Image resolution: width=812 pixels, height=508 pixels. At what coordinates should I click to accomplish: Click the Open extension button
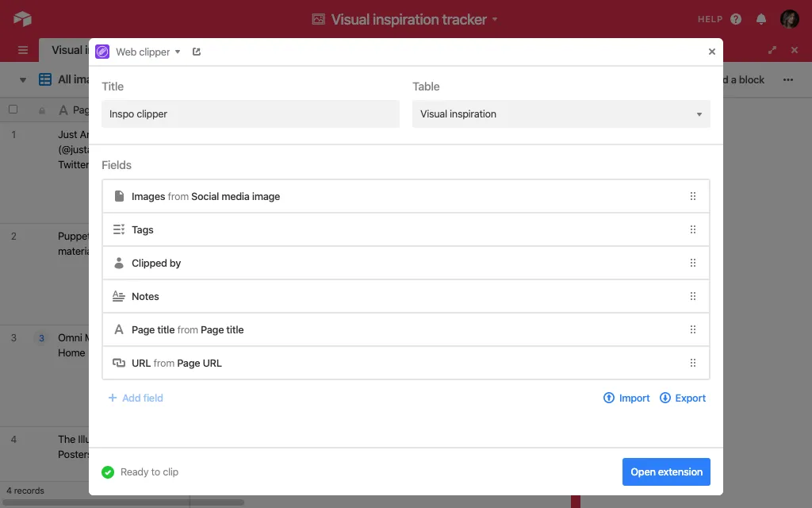click(666, 471)
